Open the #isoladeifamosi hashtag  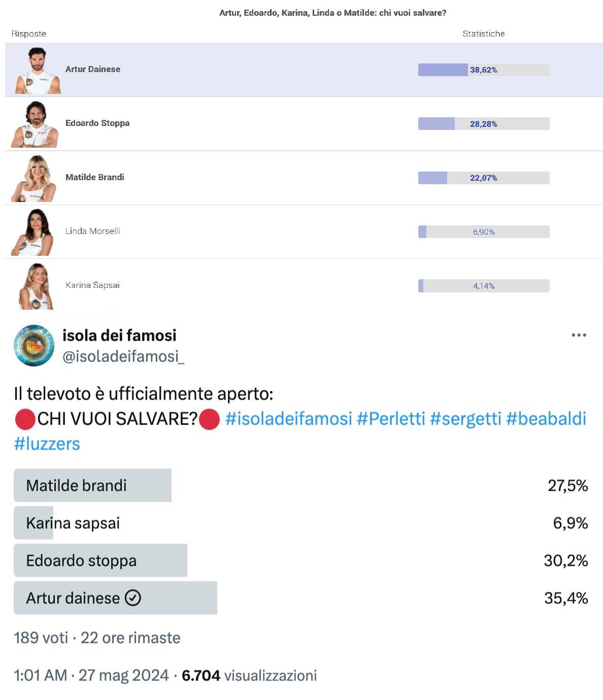click(x=288, y=419)
